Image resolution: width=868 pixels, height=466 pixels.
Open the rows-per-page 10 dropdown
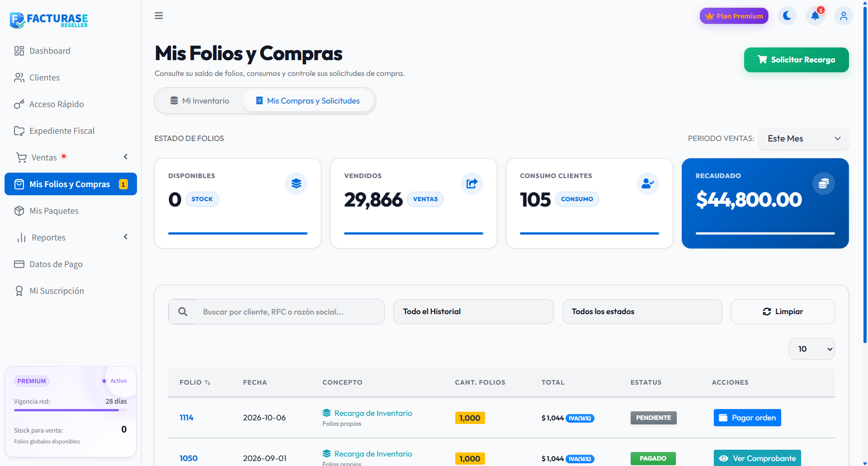(811, 349)
